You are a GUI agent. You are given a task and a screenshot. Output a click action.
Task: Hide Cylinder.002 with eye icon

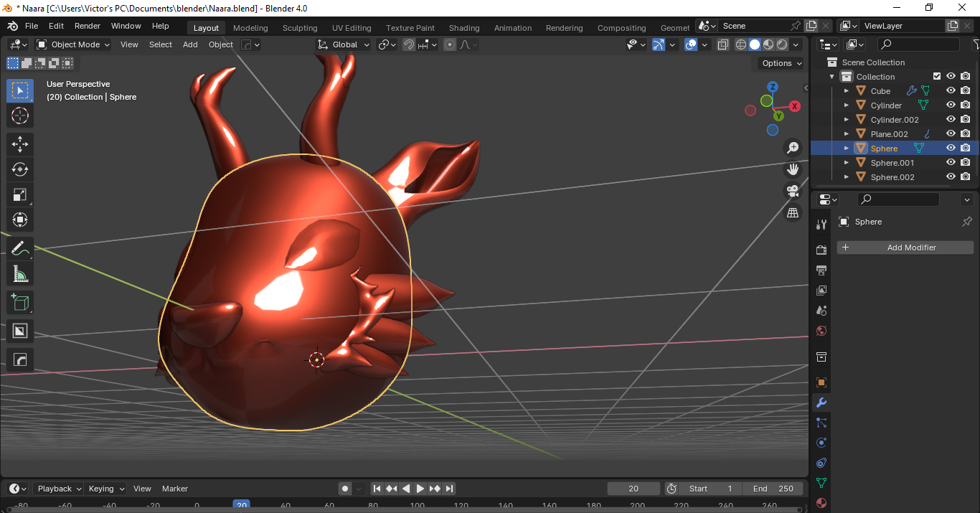pos(951,119)
